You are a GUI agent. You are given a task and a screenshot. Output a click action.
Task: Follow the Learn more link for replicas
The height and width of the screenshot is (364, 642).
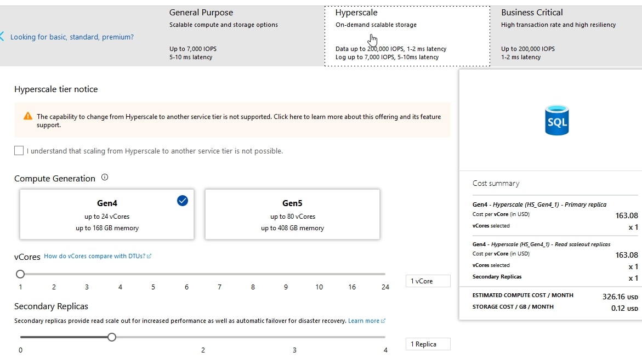[363, 321]
